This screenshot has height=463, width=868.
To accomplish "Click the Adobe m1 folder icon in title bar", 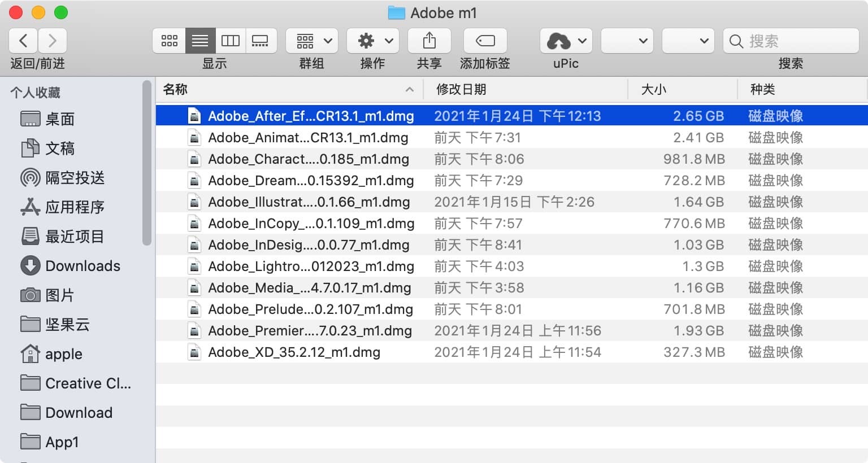I will (397, 13).
